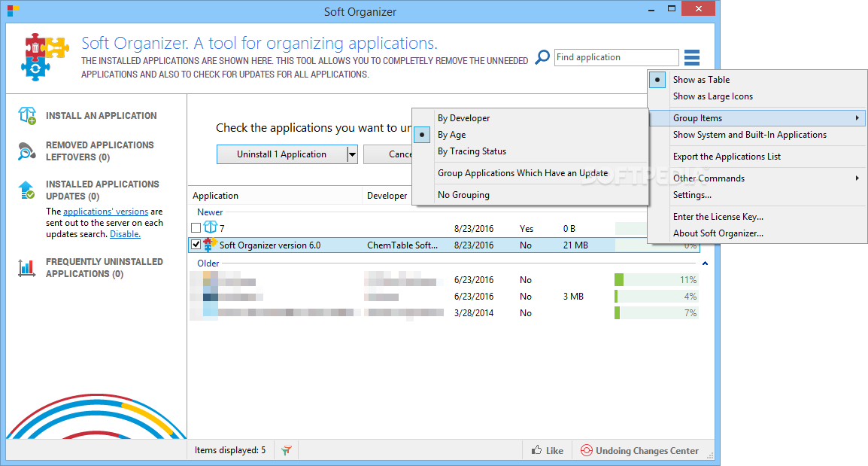Click the 7% traced progress bar
The height and width of the screenshot is (466, 868).
click(657, 313)
